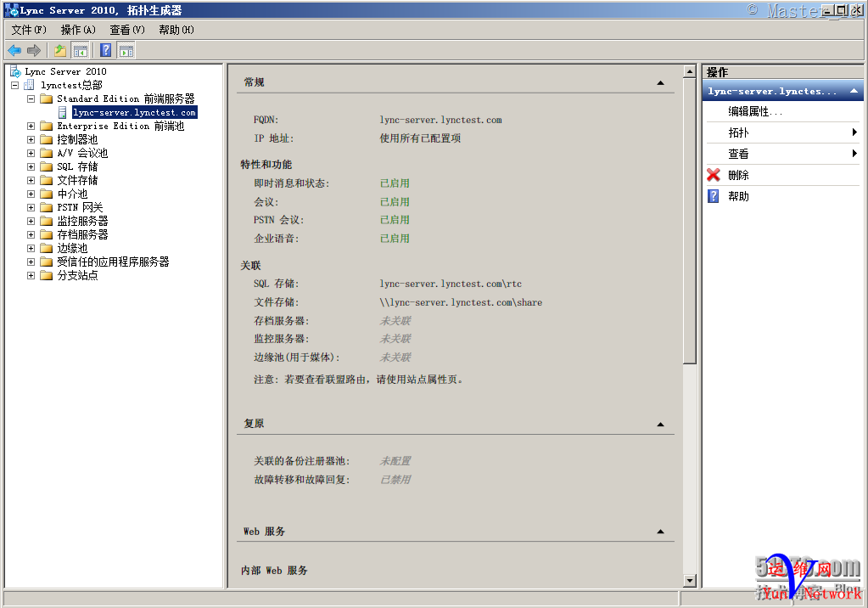Collapse the lync-server actions header
The image size is (868, 608).
point(854,91)
